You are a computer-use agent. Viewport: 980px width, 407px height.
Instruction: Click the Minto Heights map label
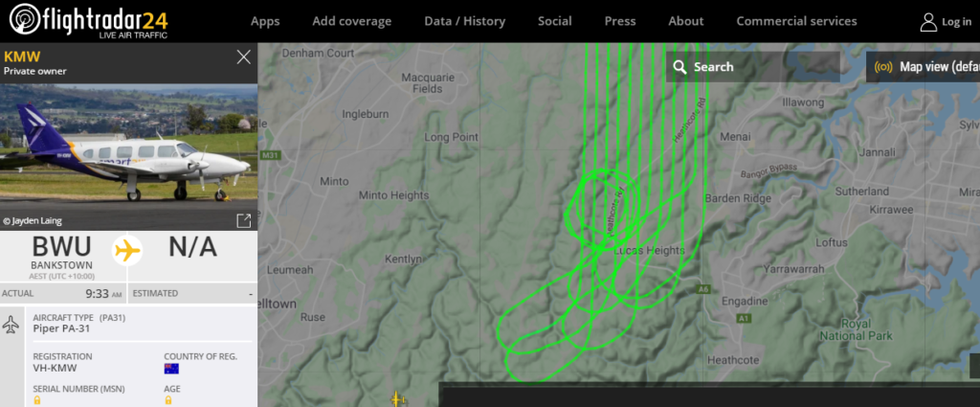(393, 195)
